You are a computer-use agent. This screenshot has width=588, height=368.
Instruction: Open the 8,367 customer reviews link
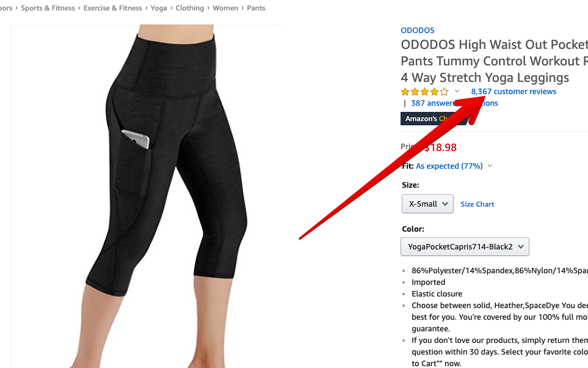point(514,91)
